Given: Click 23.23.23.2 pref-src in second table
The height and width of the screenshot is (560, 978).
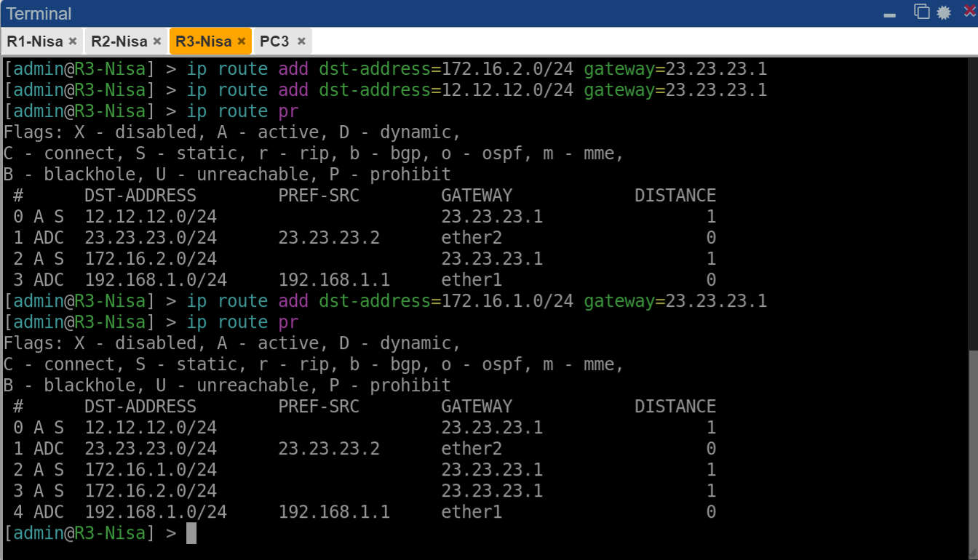Looking at the screenshot, I should [x=329, y=449].
